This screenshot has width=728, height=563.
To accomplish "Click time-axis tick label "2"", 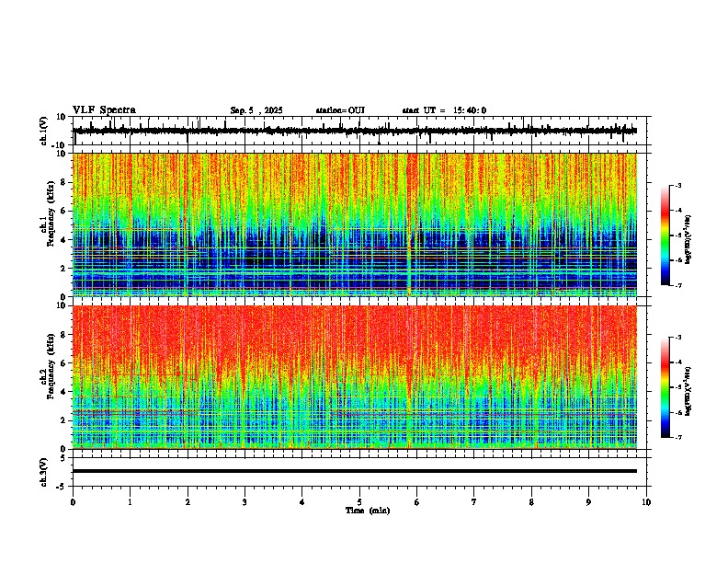I will click(188, 502).
